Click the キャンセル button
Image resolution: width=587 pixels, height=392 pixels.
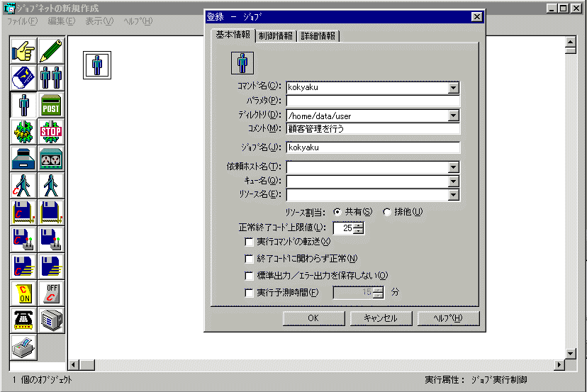click(x=381, y=318)
